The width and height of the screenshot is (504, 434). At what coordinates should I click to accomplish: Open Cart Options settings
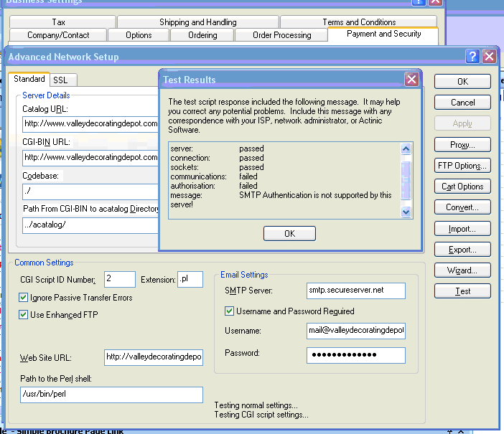(462, 187)
